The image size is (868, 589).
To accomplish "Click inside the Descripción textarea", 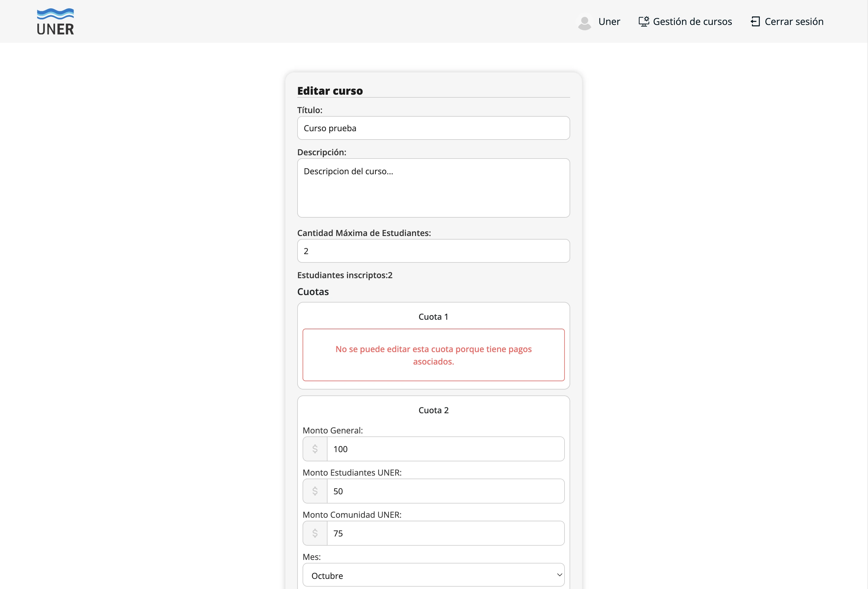I will click(433, 188).
